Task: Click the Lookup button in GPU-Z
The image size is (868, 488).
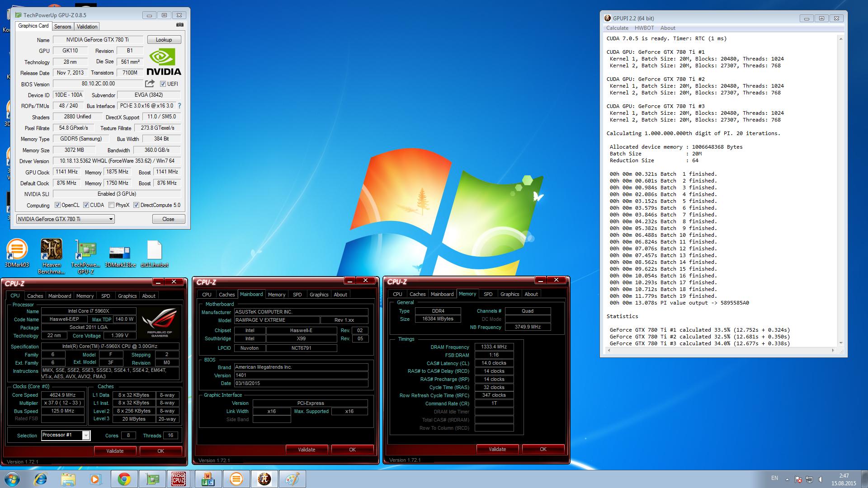Action: [x=164, y=40]
